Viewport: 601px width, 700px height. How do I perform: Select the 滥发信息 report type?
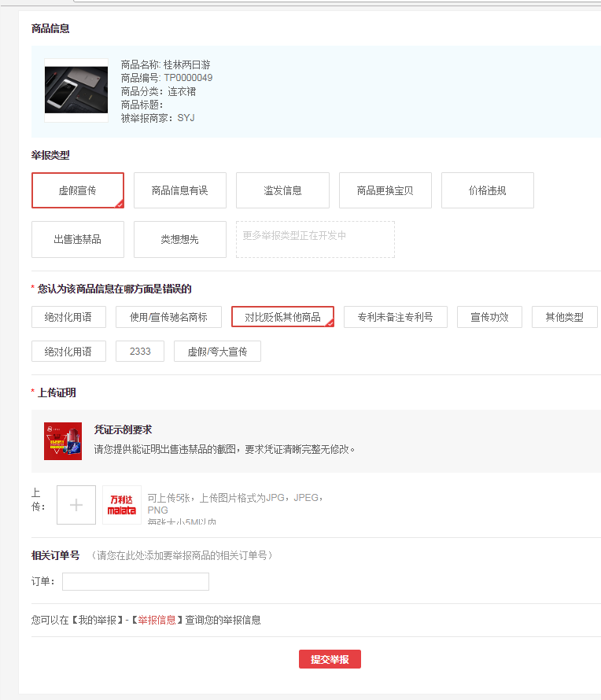[282, 190]
